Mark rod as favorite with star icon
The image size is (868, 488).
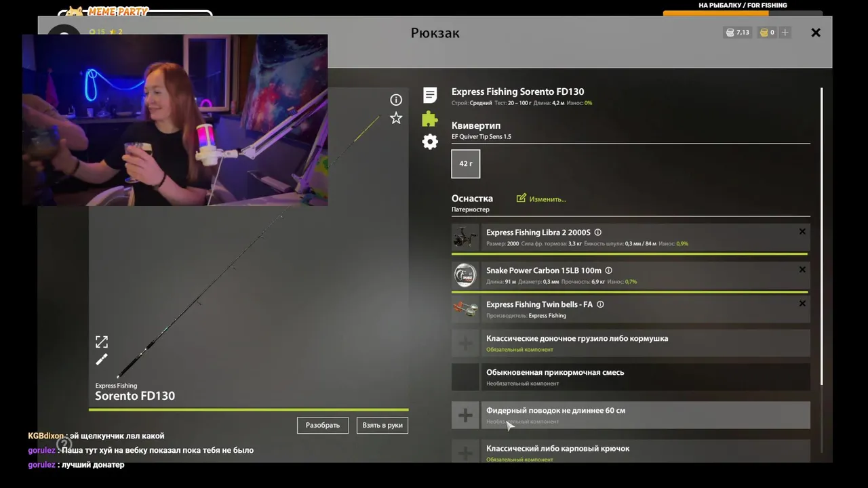point(396,118)
